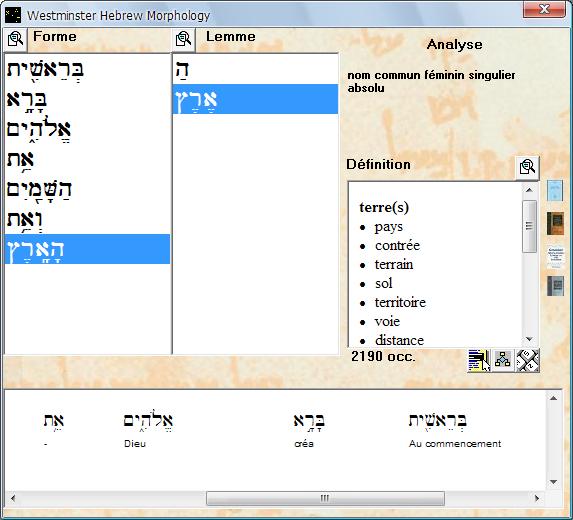This screenshot has width=573, height=520.
Task: Click interlinear word ברא above 'créa'
Action: [x=309, y=421]
